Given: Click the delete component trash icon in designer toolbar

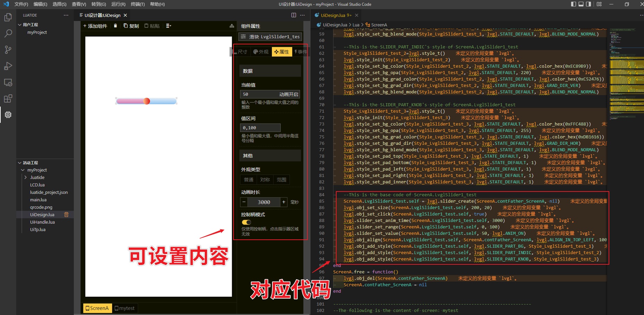Looking at the screenshot, I should tap(116, 25).
